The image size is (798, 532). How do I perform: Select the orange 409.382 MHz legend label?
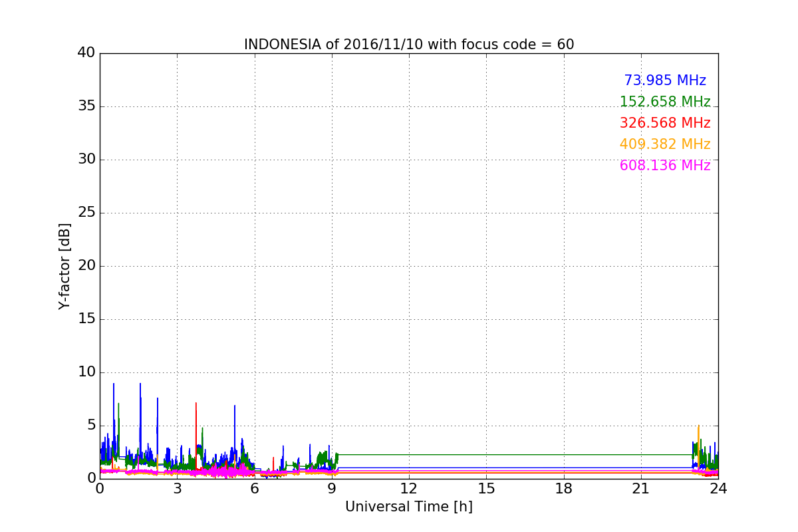665,144
